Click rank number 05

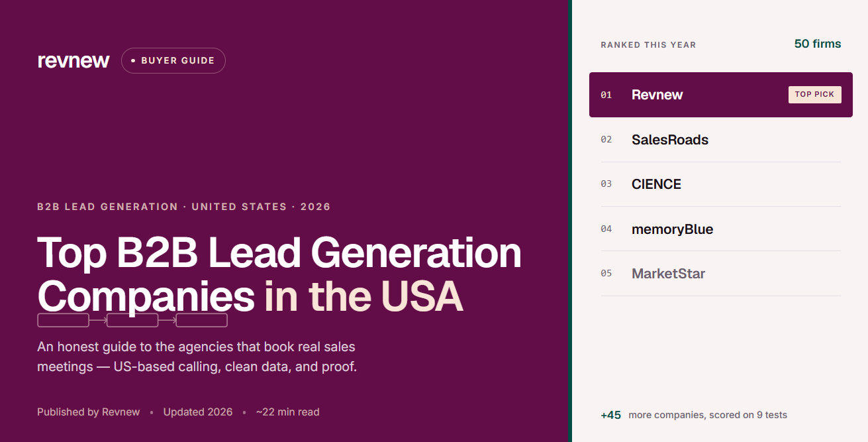[x=606, y=274]
